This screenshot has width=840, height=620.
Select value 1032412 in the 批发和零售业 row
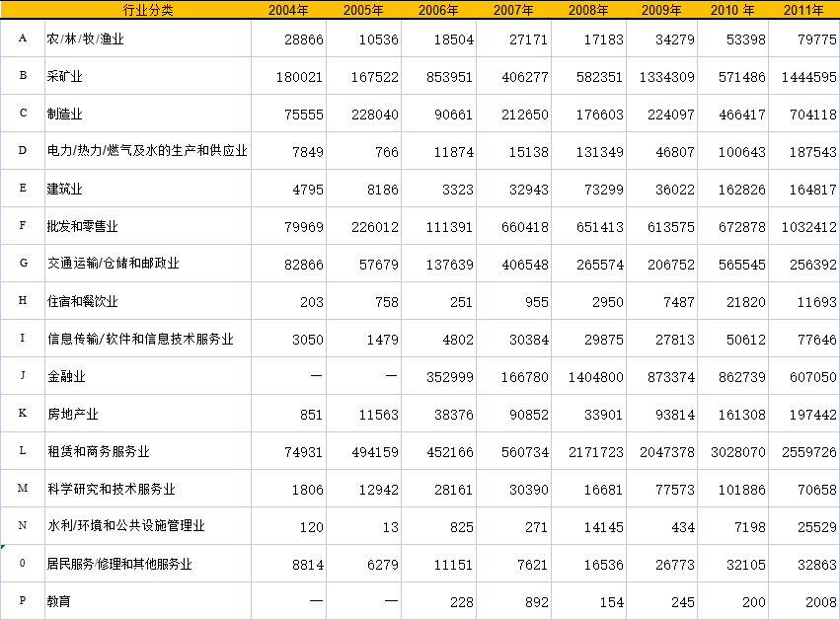803,226
